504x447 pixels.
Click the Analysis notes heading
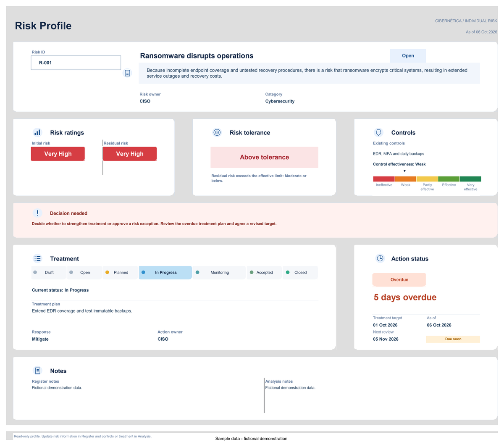[279, 381]
